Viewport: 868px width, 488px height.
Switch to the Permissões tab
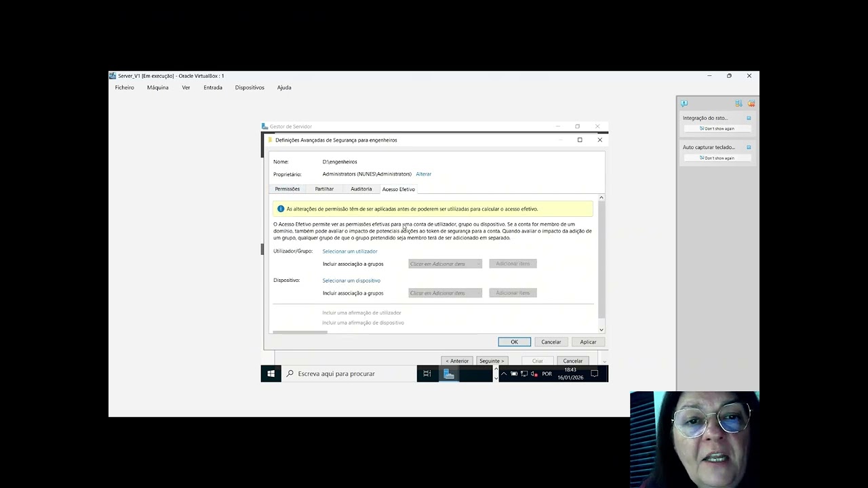tap(288, 189)
